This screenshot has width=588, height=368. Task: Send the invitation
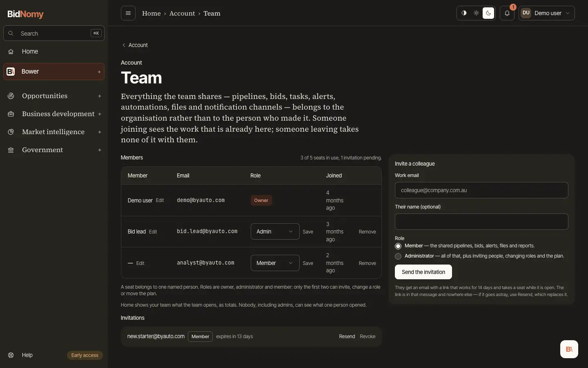[x=423, y=272]
